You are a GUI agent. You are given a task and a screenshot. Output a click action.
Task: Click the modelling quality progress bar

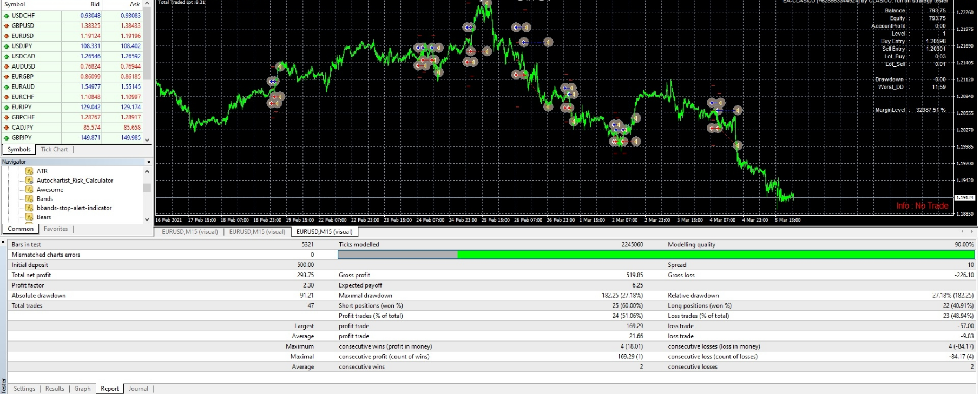click(x=656, y=255)
